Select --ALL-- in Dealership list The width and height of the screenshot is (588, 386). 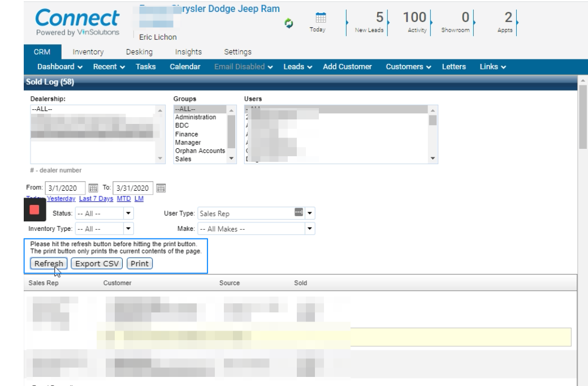click(92, 109)
